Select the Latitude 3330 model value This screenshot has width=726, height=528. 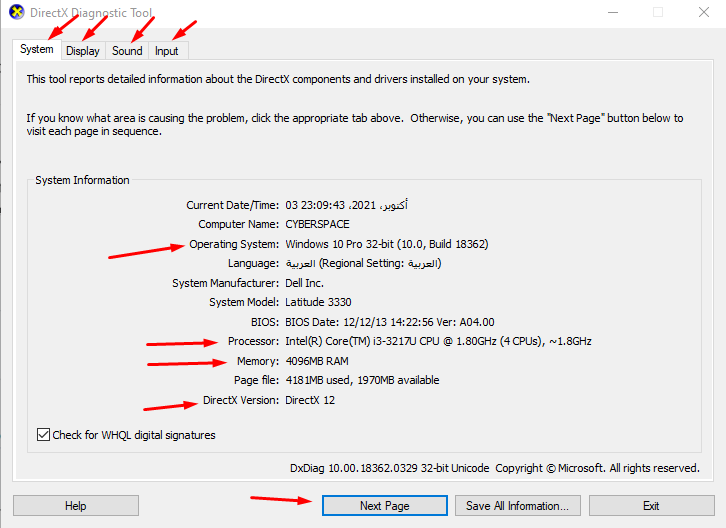coord(318,302)
